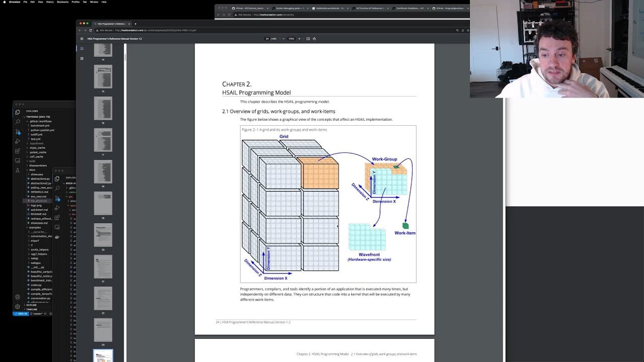
Task: Open quickstart.md in VS Code Explorer
Action: [x=38, y=210]
